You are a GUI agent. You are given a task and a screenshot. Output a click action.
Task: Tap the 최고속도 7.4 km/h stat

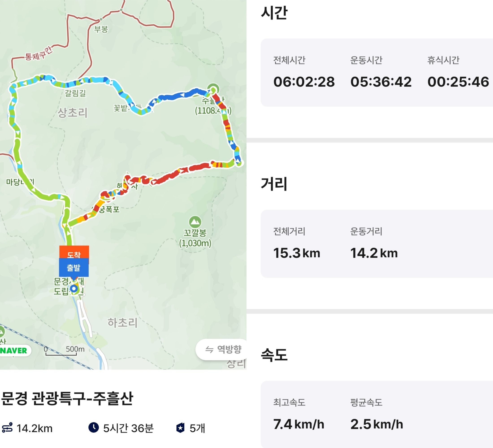click(298, 424)
